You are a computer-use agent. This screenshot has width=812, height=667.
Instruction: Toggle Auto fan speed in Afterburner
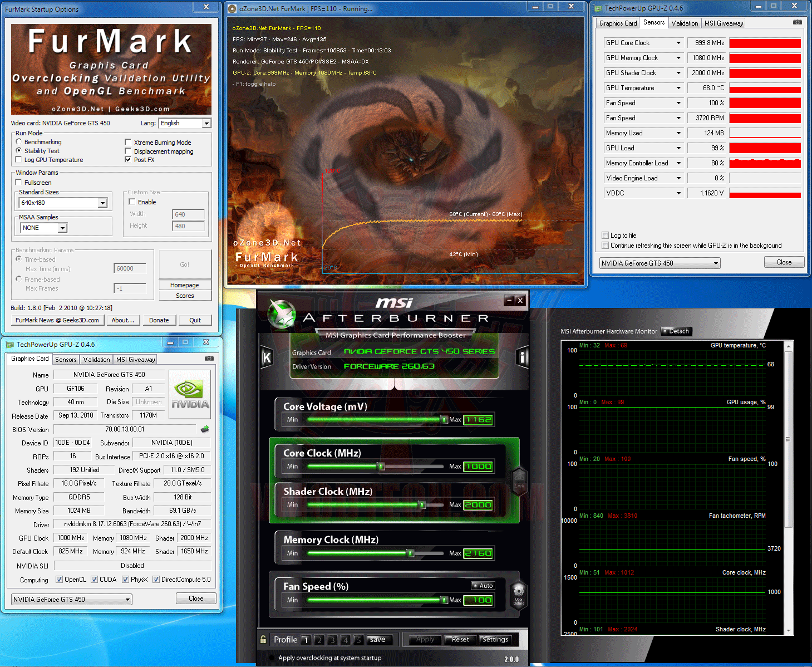tap(483, 586)
